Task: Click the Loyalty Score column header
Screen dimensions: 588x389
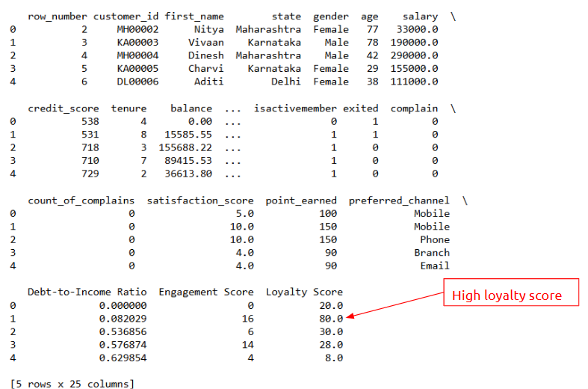Action: [x=304, y=292]
